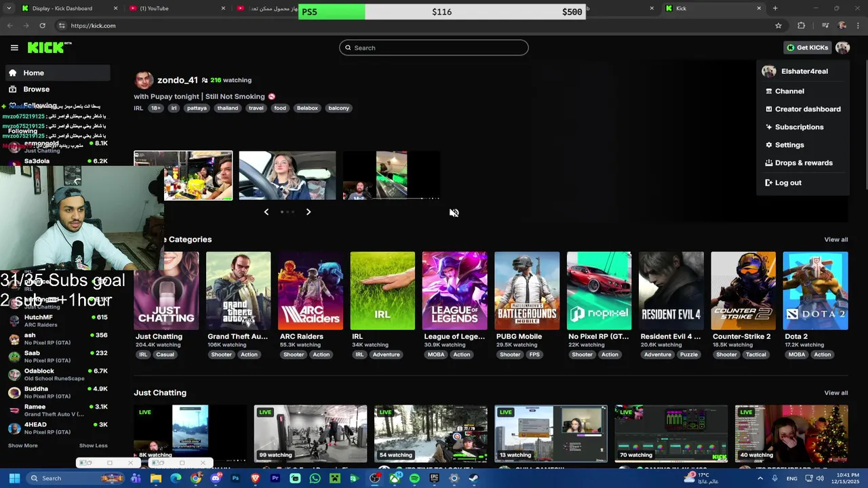The image size is (868, 488).
Task: Open League of Legends category
Action: pyautogui.click(x=454, y=291)
